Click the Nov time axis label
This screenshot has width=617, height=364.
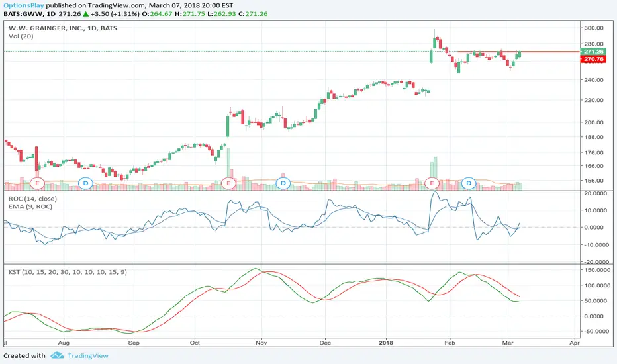pyautogui.click(x=261, y=343)
